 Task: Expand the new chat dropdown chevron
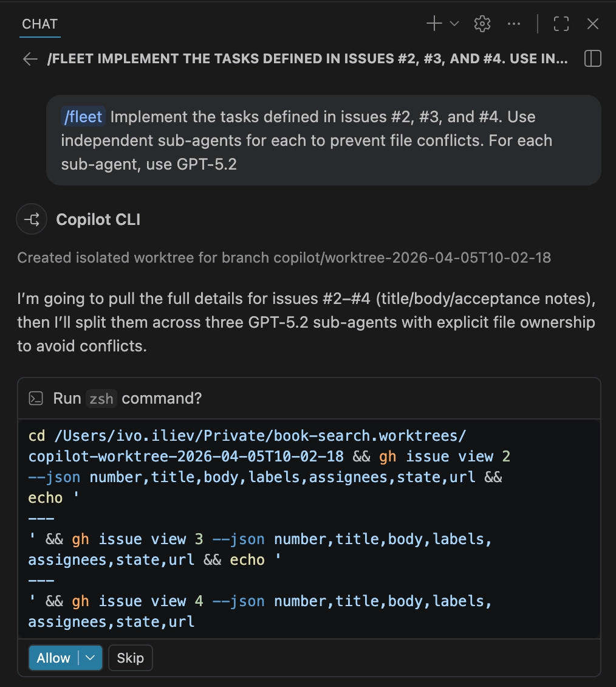tap(454, 24)
